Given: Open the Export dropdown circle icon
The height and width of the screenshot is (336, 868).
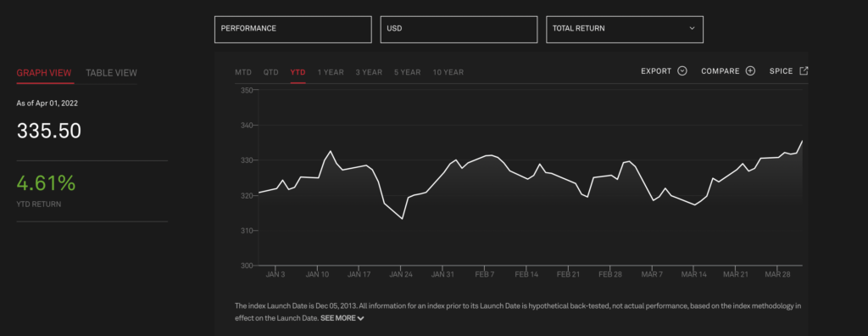Looking at the screenshot, I should click(x=682, y=71).
